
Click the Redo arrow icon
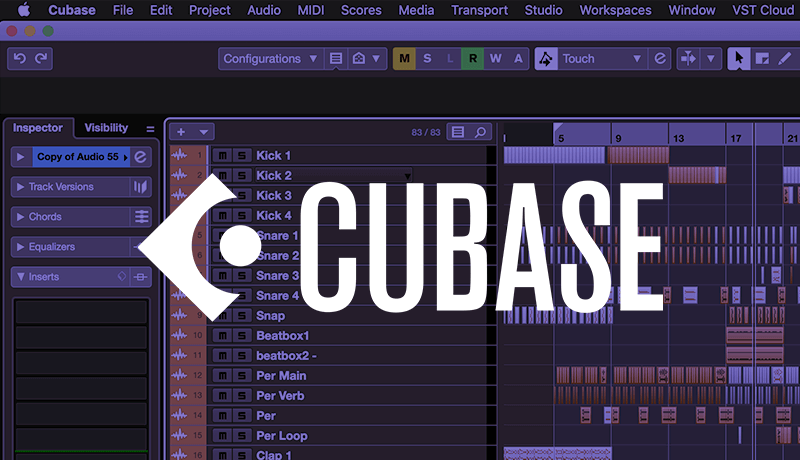(x=41, y=59)
